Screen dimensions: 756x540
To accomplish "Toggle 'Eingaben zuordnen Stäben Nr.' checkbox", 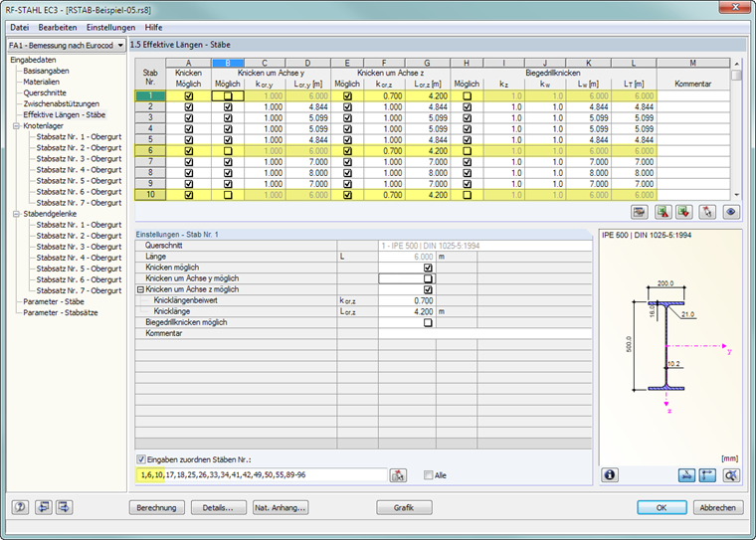I will point(140,459).
